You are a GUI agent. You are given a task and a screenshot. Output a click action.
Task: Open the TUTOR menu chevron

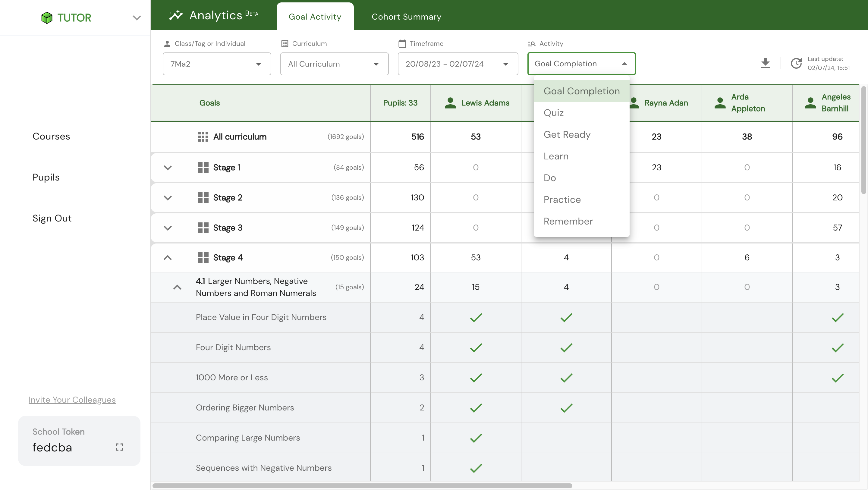[137, 17]
